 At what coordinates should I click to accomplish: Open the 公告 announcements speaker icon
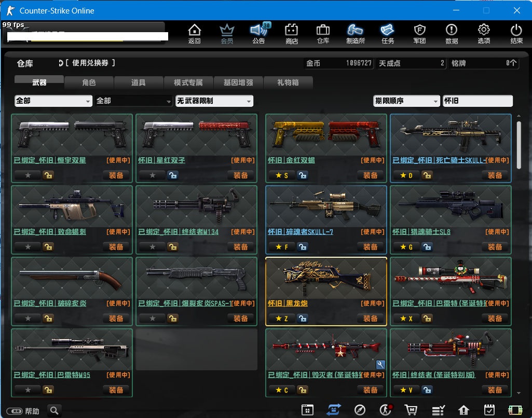coord(259,34)
